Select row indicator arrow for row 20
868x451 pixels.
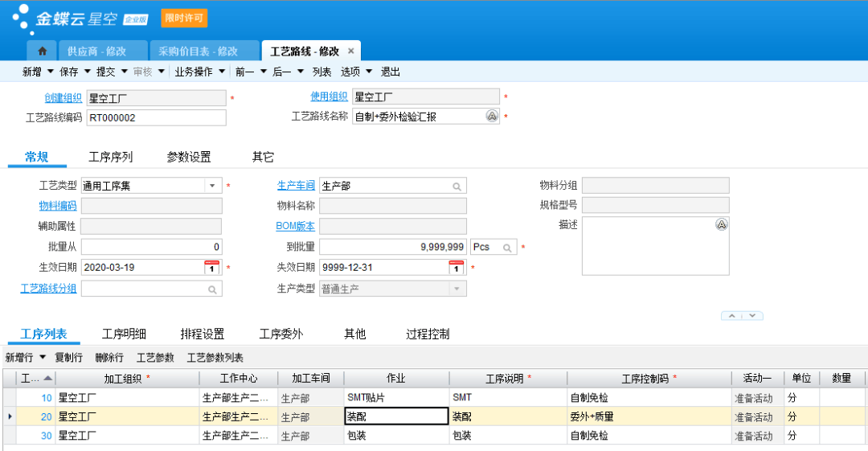tap(10, 416)
